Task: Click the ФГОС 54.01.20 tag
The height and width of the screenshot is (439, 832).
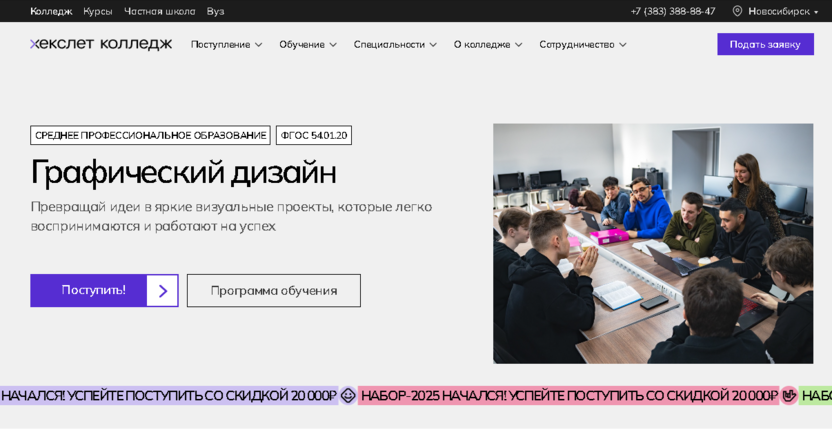Action: tap(314, 135)
